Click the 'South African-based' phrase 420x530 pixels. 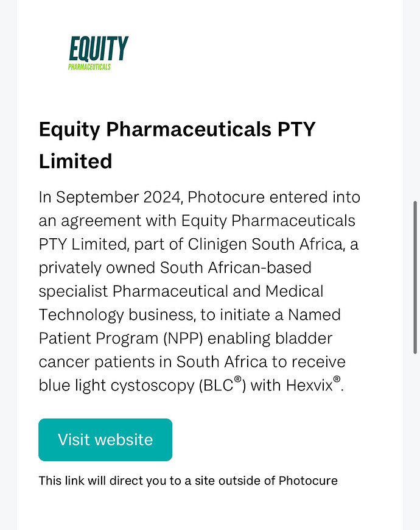236,267
